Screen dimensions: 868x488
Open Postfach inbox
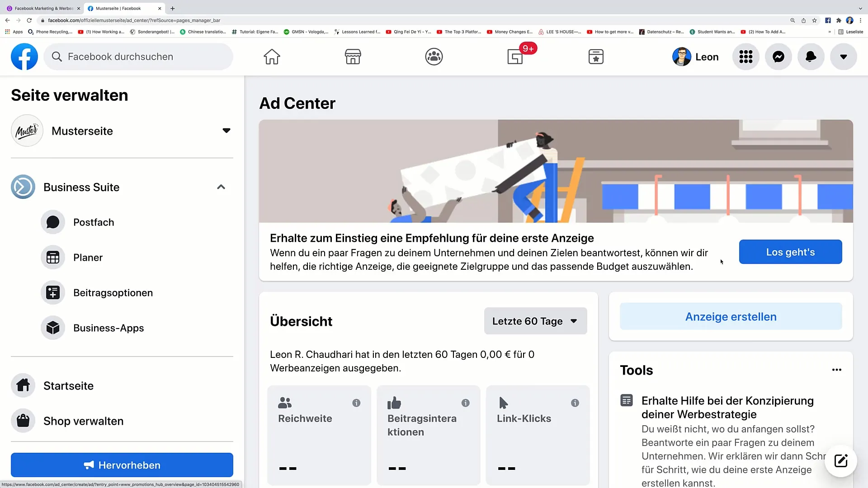point(122,222)
